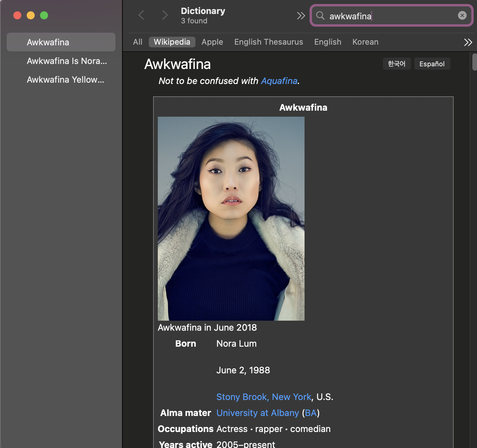Click the forward navigation arrow
Viewport: 477px width, 448px height.
[x=165, y=15]
